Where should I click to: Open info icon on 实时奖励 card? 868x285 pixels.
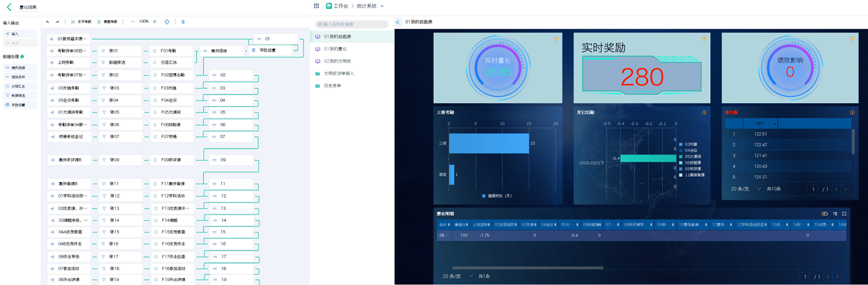(704, 39)
